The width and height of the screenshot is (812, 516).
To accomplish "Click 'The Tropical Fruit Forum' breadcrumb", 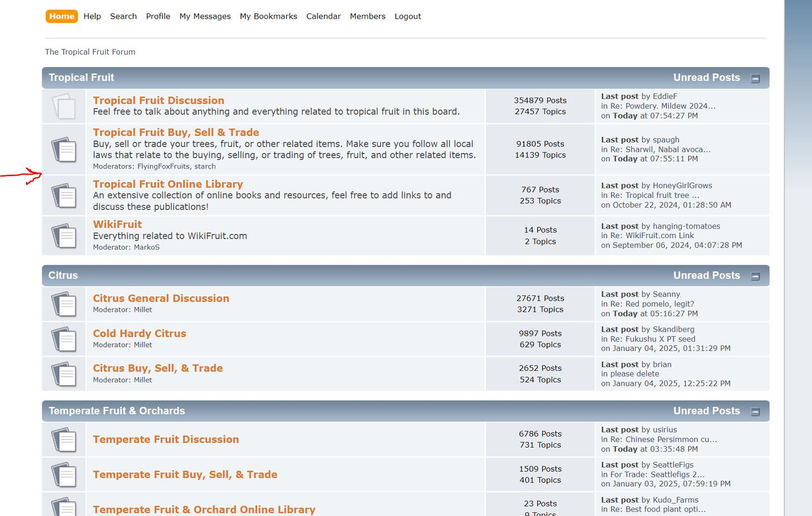I will pyautogui.click(x=90, y=52).
